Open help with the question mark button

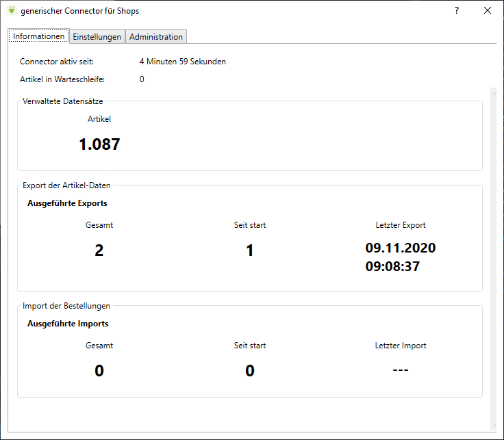coord(456,11)
